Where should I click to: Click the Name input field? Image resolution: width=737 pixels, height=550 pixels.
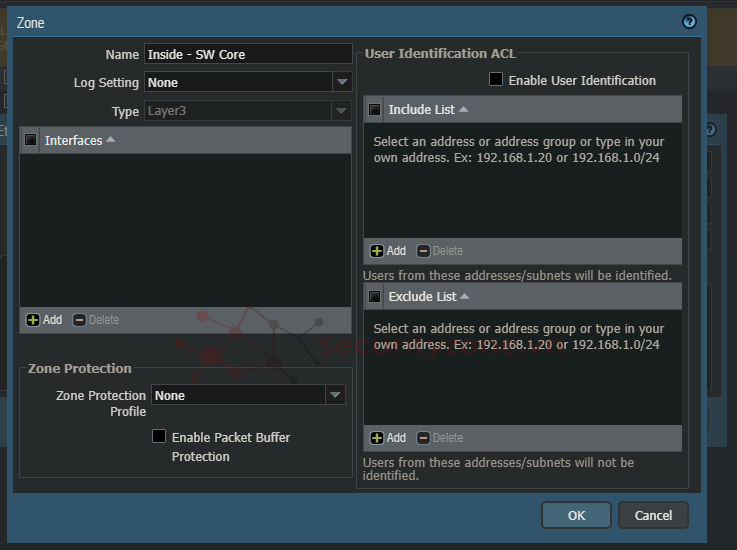248,54
